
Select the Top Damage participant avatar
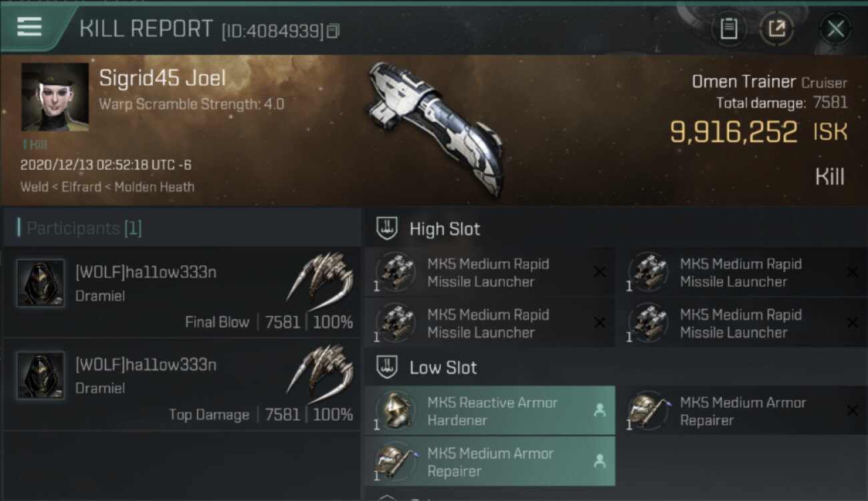[x=41, y=375]
